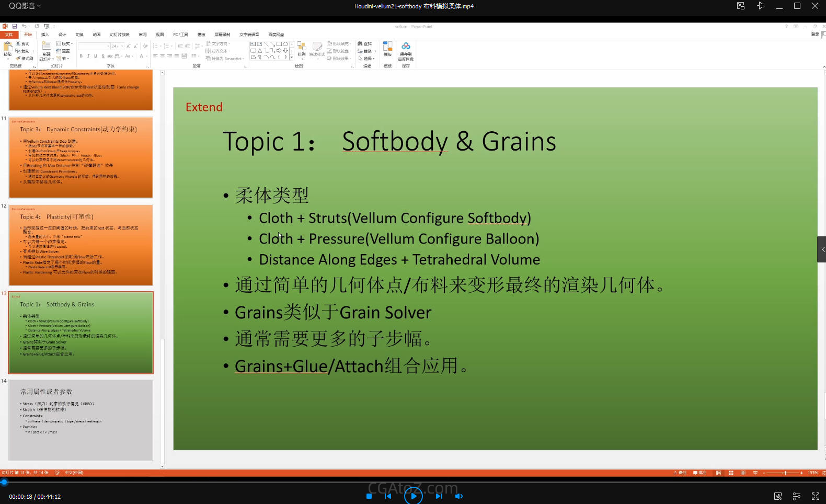Open the 插入 ribbon tab
The width and height of the screenshot is (826, 504).
click(45, 35)
